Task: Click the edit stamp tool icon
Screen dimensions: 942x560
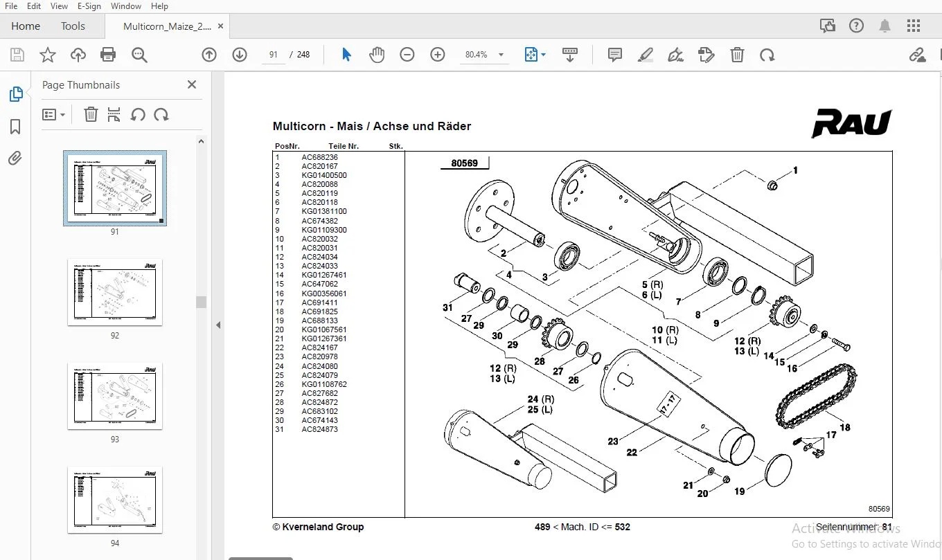Action: (x=706, y=55)
